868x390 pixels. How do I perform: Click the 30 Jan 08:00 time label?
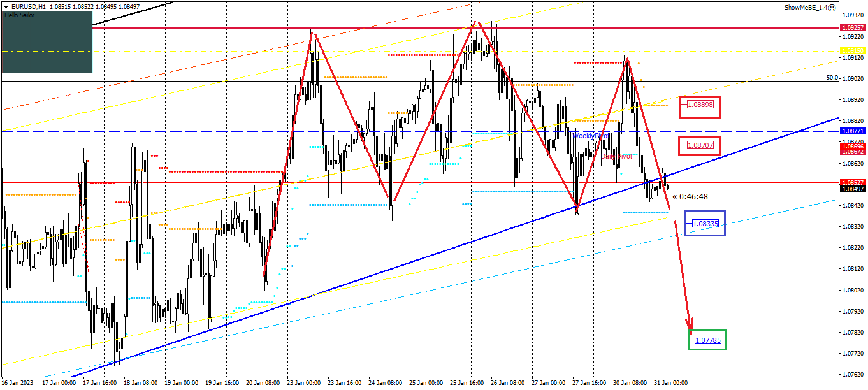coord(632,383)
